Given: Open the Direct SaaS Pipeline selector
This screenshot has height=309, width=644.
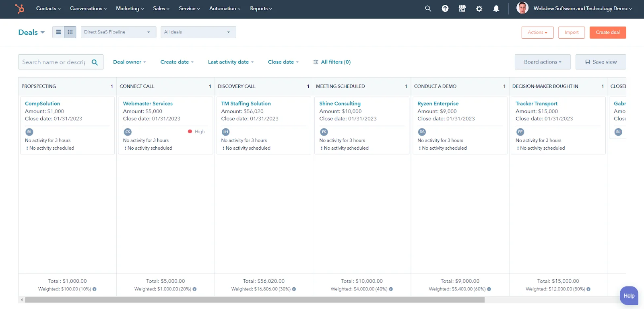Looking at the screenshot, I should [118, 32].
